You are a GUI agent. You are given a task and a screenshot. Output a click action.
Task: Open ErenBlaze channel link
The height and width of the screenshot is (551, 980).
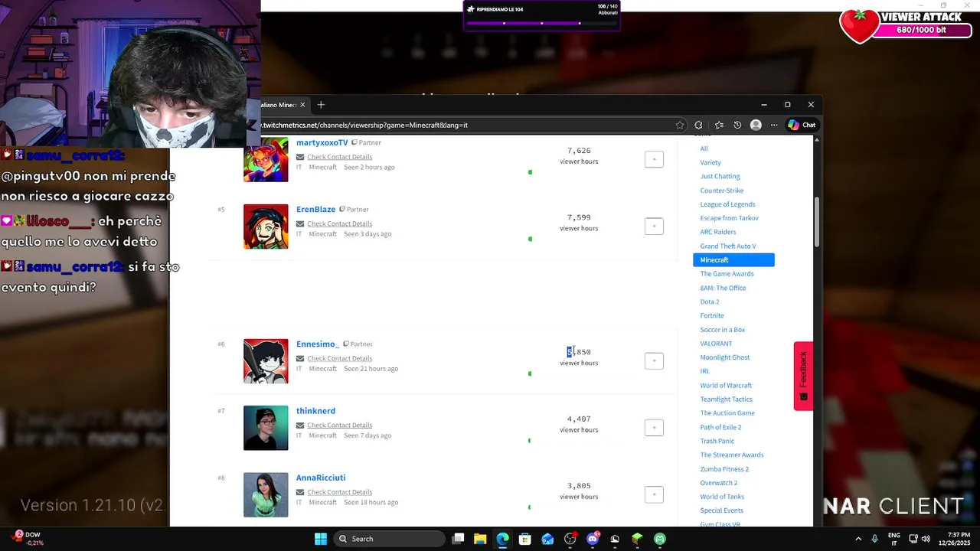click(x=315, y=209)
